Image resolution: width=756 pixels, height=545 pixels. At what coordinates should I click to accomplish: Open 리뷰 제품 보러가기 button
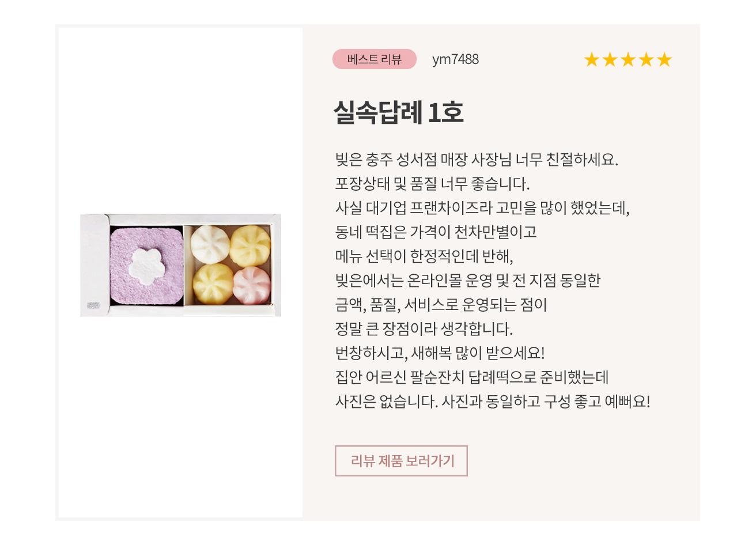401,461
